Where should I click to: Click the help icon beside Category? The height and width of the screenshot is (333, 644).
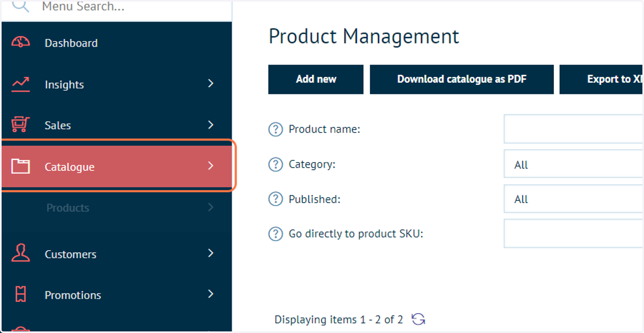pos(275,164)
